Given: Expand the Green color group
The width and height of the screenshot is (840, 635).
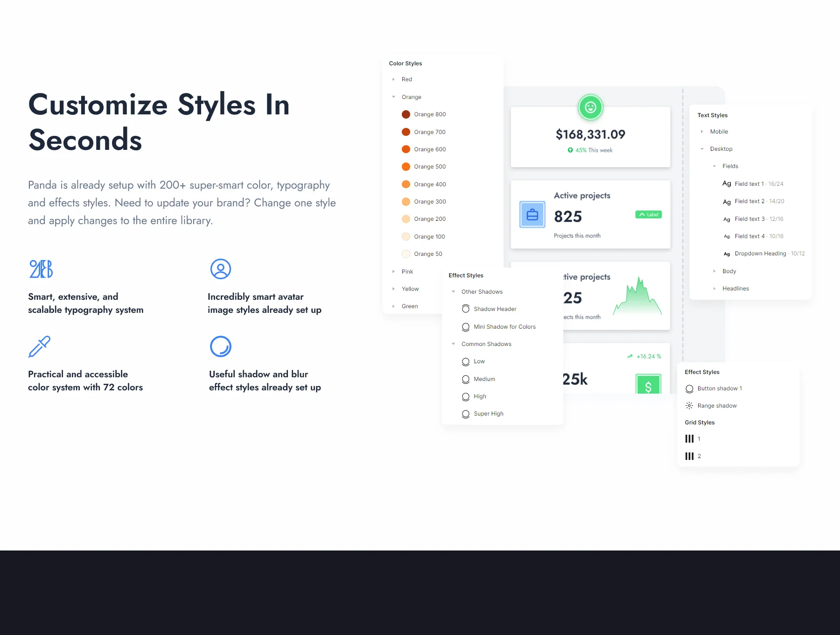Looking at the screenshot, I should point(393,306).
